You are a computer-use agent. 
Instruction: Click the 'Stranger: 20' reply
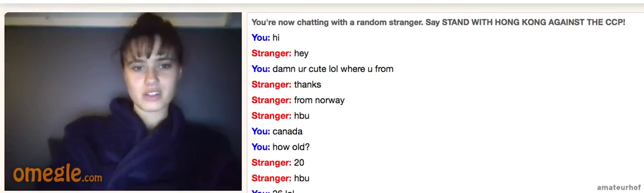point(278,163)
